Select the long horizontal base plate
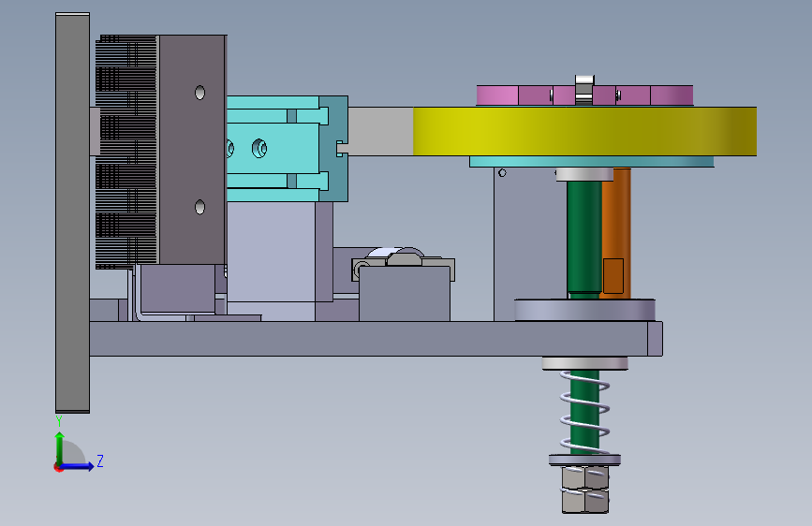Screen dimensions: 812x526 [x=376, y=339]
